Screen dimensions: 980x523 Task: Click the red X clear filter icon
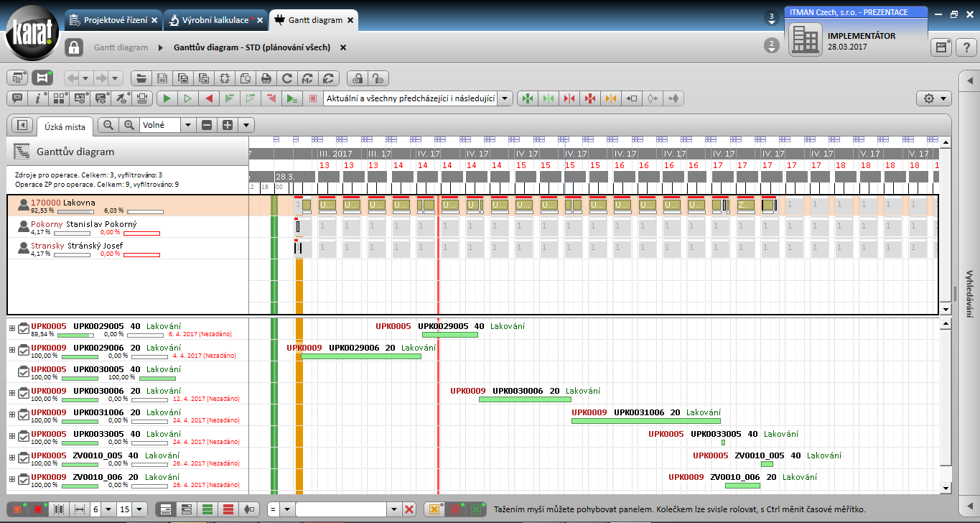pyautogui.click(x=409, y=509)
